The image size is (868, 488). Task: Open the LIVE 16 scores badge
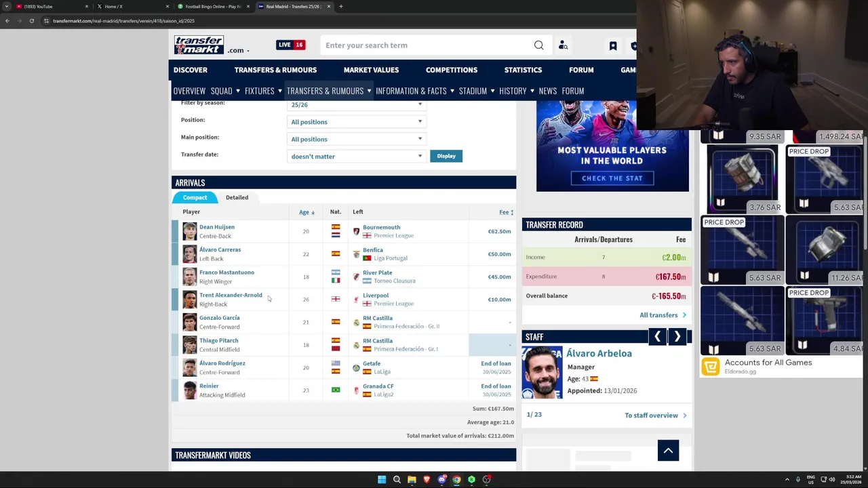coord(290,45)
